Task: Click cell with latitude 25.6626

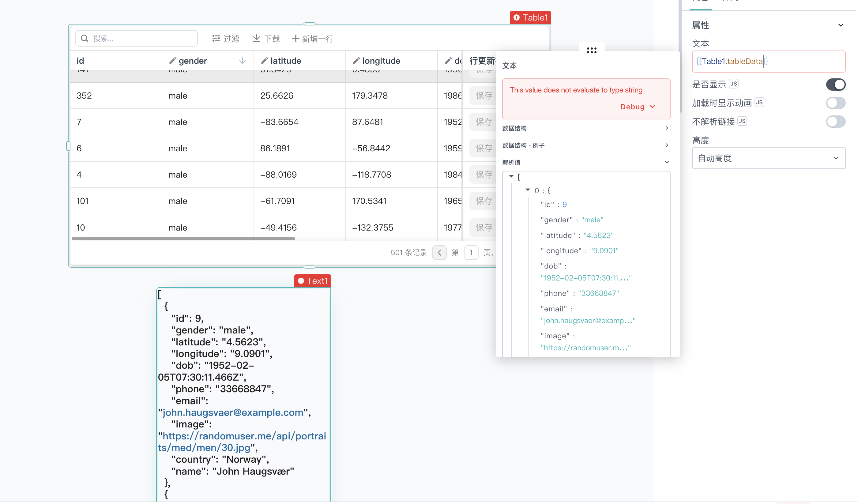Action: click(299, 96)
